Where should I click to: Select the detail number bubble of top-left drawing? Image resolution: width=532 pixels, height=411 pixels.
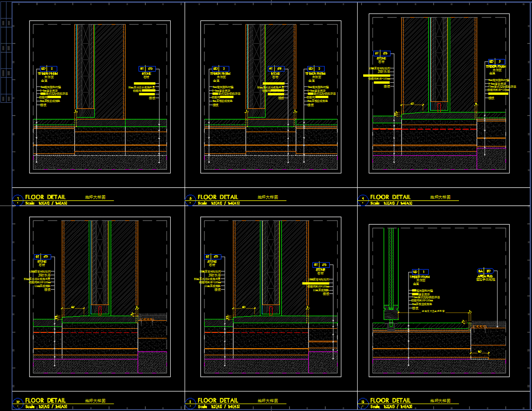click(x=18, y=200)
